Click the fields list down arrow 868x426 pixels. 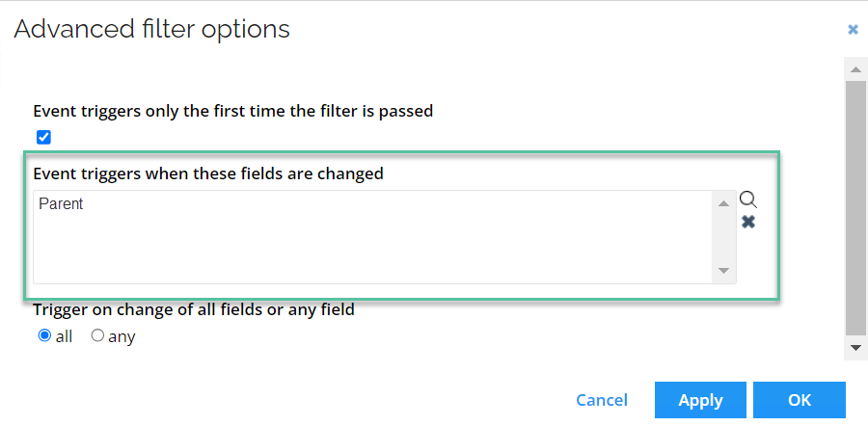pyautogui.click(x=723, y=271)
